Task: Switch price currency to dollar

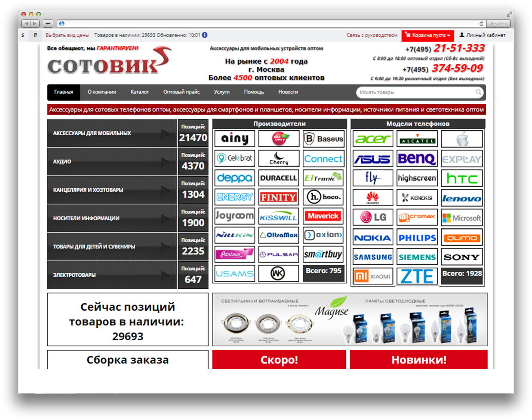Action: (x=23, y=35)
